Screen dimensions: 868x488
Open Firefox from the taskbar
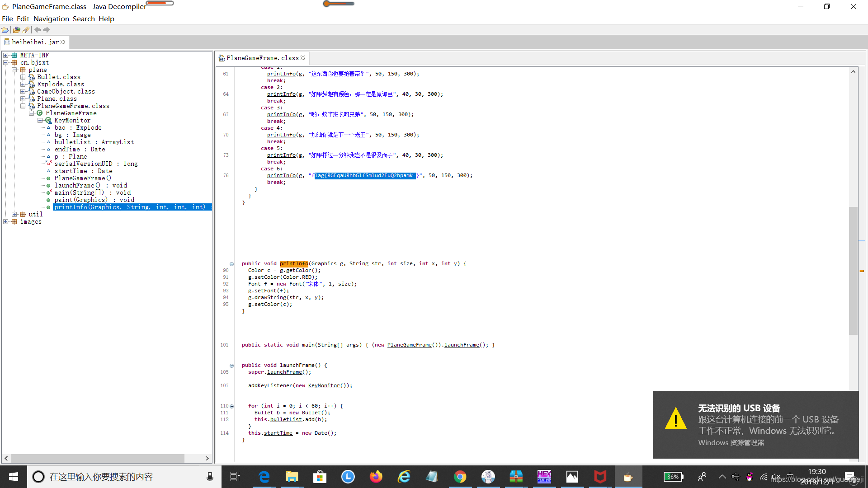click(376, 477)
